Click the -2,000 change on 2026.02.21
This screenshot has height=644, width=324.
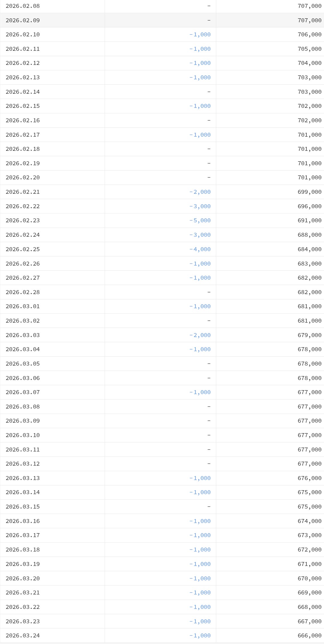pyautogui.click(x=200, y=192)
